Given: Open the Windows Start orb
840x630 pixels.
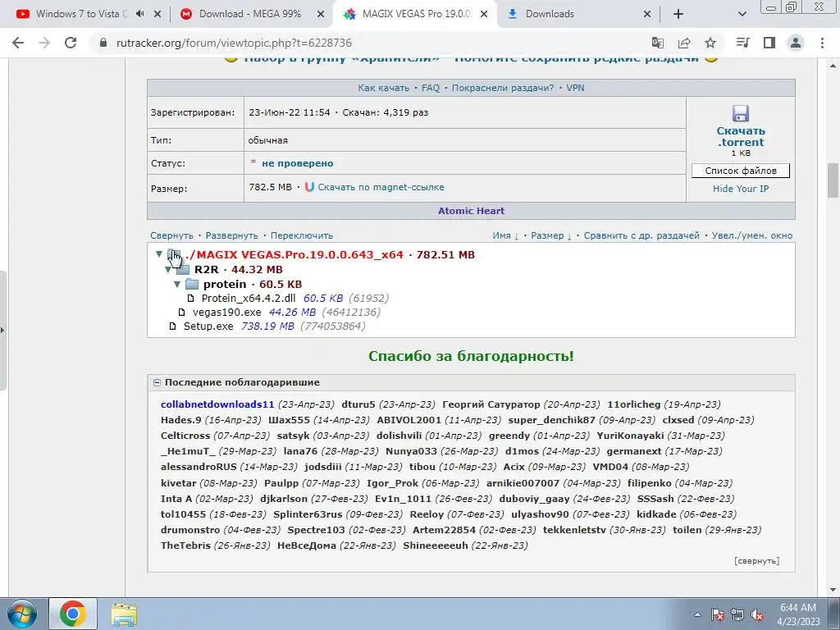Looking at the screenshot, I should click(x=22, y=614).
